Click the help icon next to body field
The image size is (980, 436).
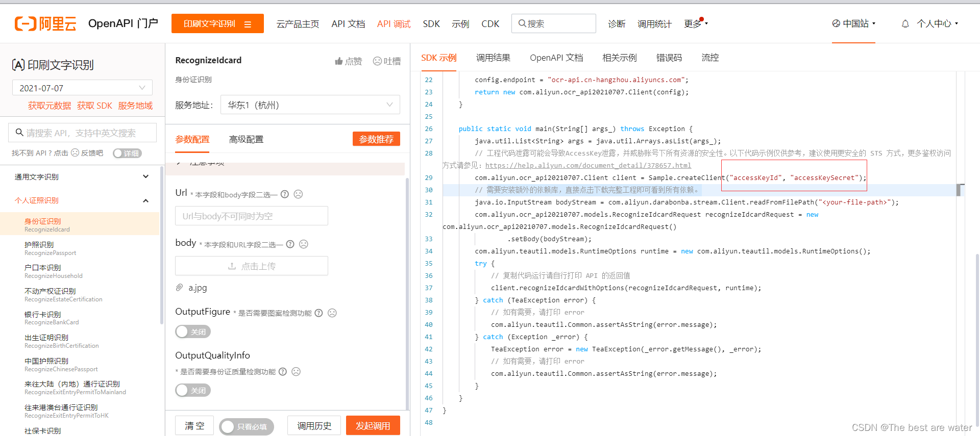click(x=290, y=244)
